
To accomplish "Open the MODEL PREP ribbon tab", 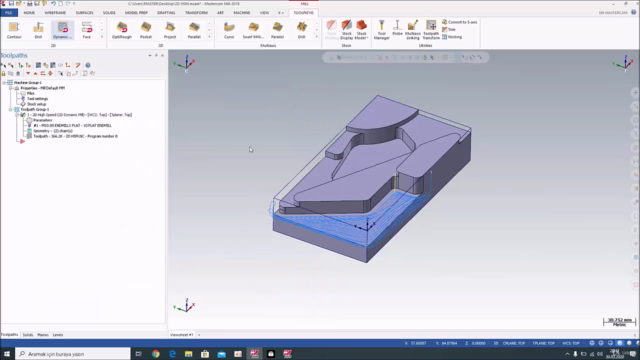I will click(136, 13).
